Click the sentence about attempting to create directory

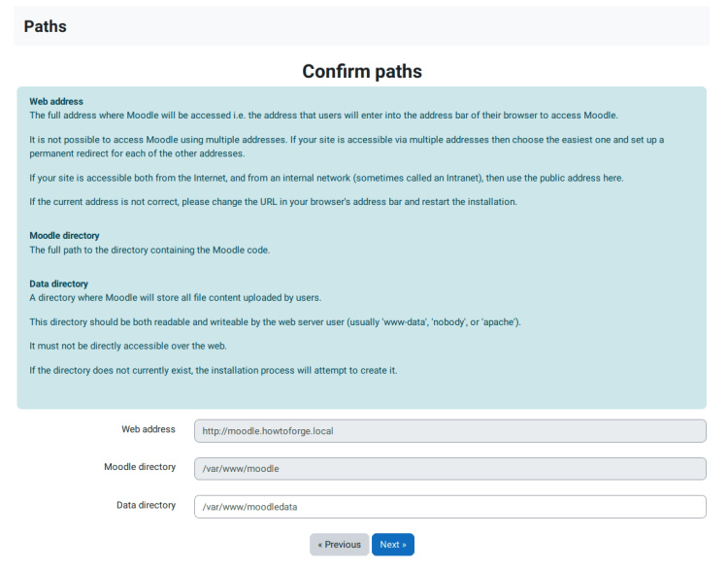coord(214,370)
